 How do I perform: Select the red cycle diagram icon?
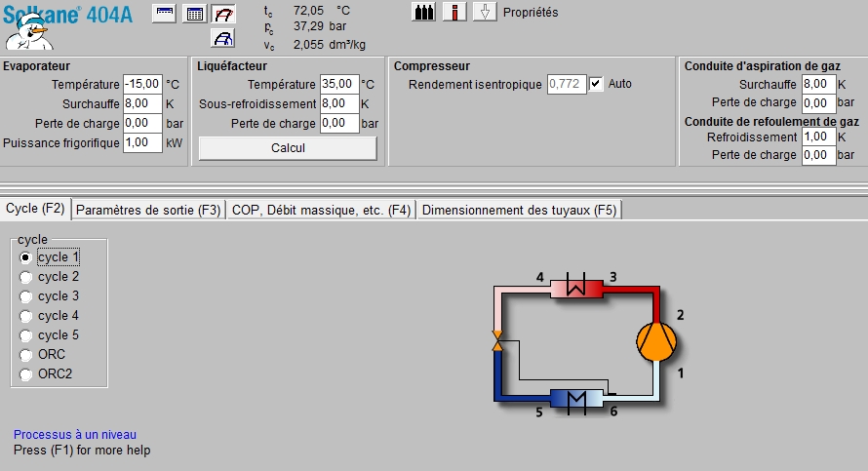223,14
